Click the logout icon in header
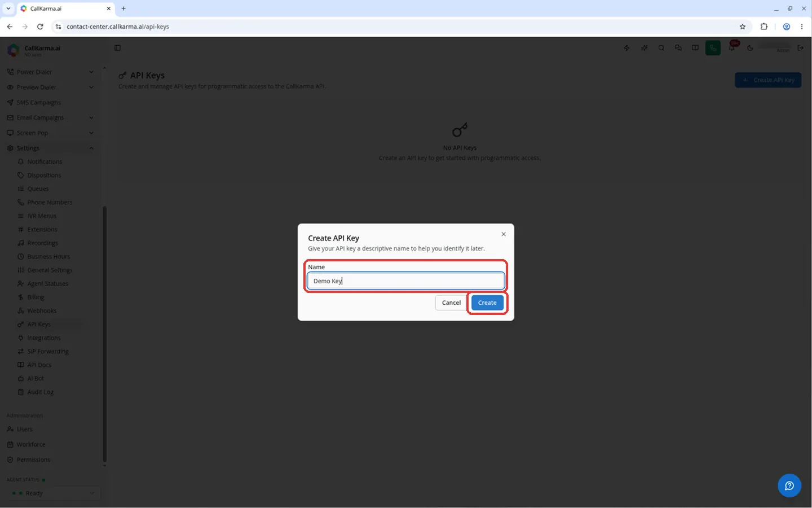 [800, 48]
